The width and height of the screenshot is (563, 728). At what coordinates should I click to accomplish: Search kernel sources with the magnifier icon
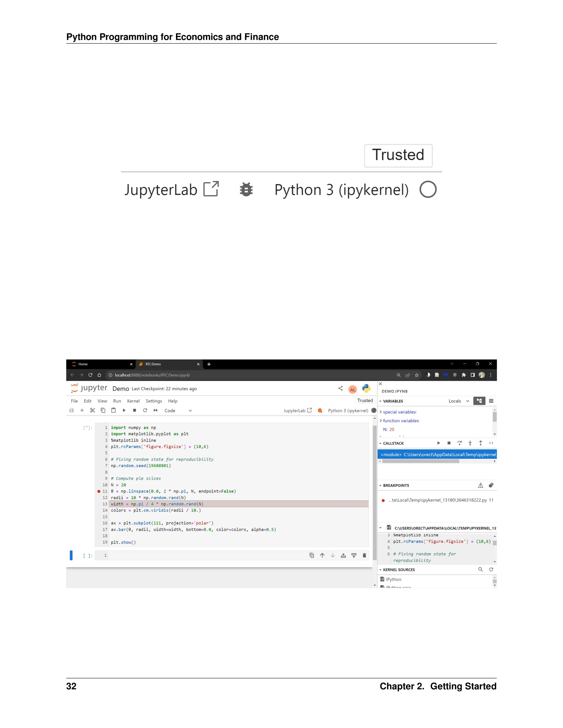(481, 569)
